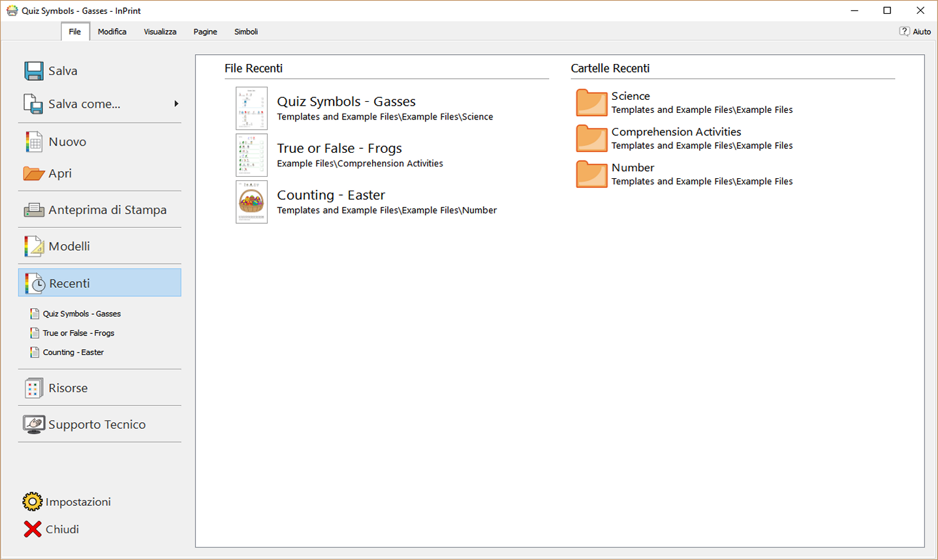Image resolution: width=938 pixels, height=560 pixels.
Task: Open the Counting - Easter basket thumbnail
Action: [251, 202]
